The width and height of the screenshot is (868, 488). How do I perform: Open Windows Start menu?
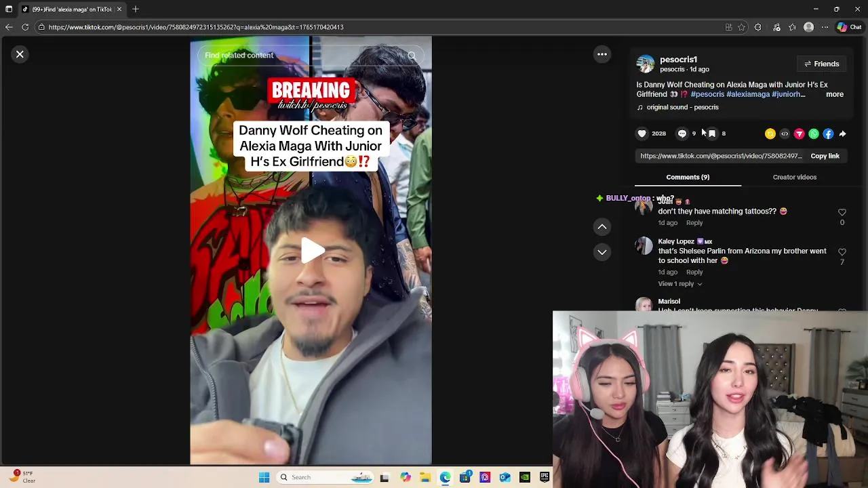click(264, 477)
